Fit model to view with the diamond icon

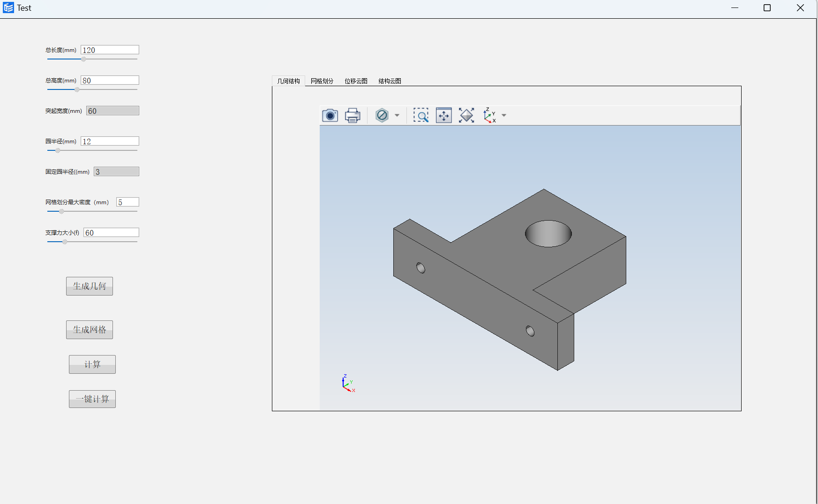pyautogui.click(x=466, y=115)
